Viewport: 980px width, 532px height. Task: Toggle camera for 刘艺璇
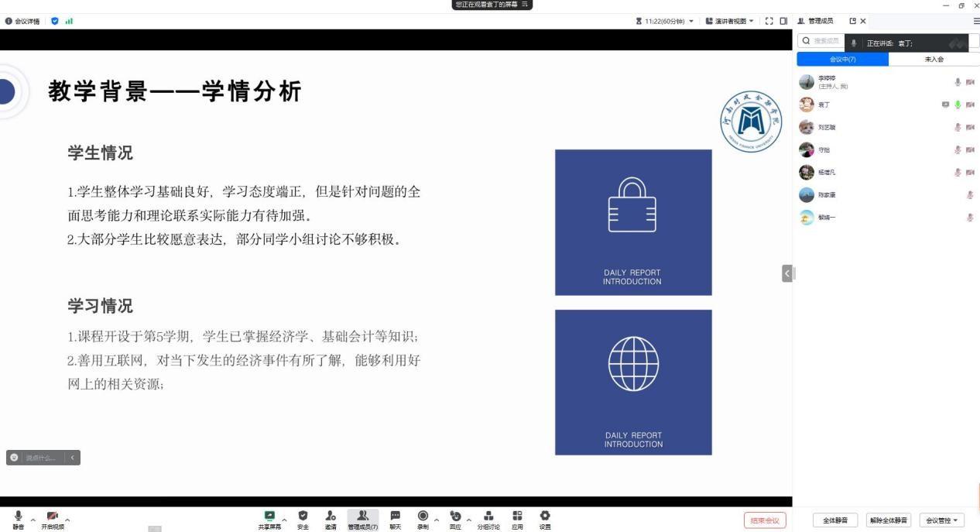click(x=970, y=127)
